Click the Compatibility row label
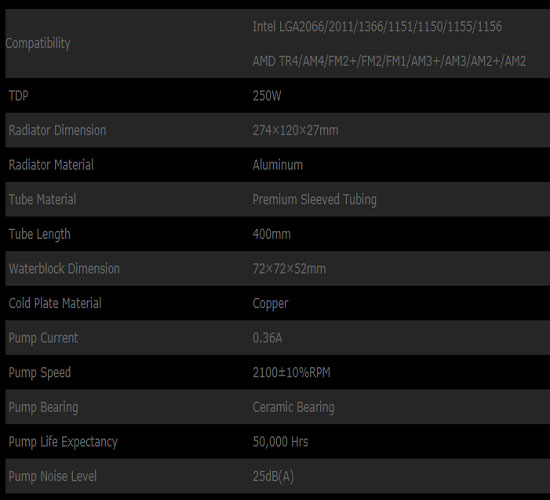Viewport: 550px width, 500px height. click(38, 44)
